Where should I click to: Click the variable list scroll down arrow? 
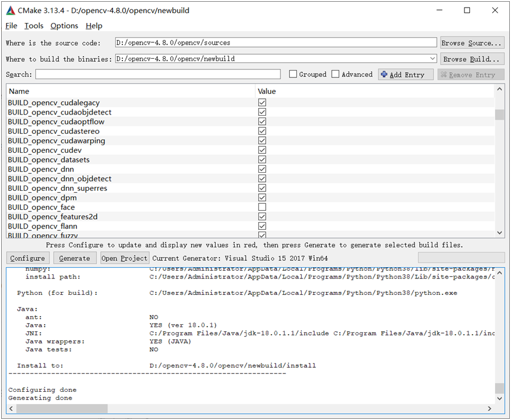(x=499, y=233)
